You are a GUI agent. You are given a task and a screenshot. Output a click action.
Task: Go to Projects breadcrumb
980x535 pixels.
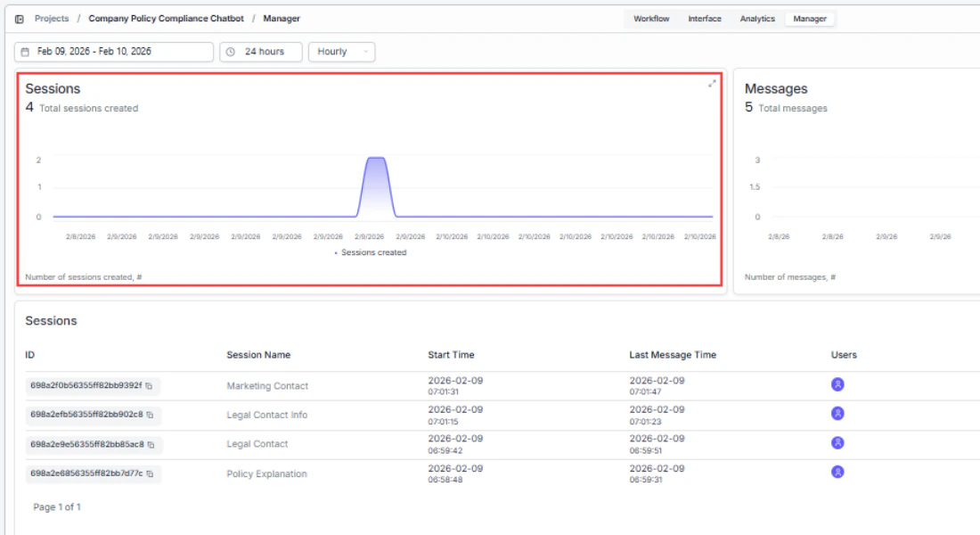(52, 19)
